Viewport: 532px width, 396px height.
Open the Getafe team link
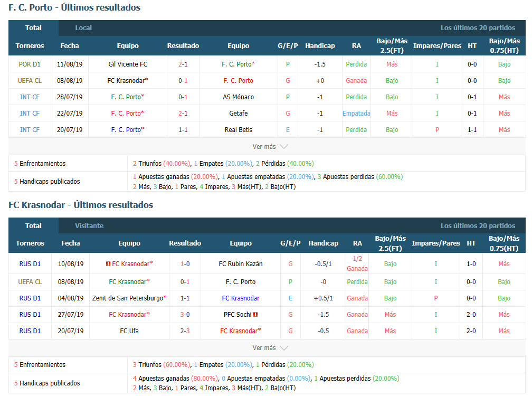coord(238,114)
